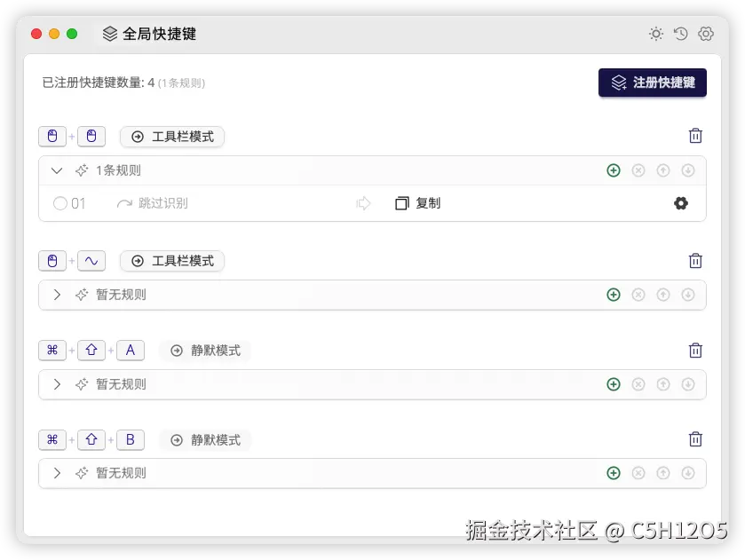
Task: Click the mouse button icon in first shortcut
Action: pyautogui.click(x=52, y=136)
